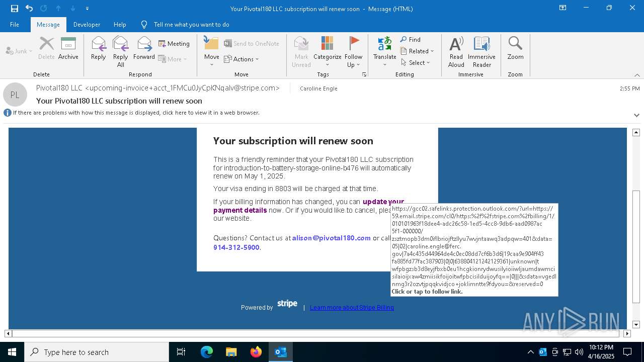This screenshot has width=644, height=362.
Task: Click the Save icon in the title bar
Action: (14, 9)
